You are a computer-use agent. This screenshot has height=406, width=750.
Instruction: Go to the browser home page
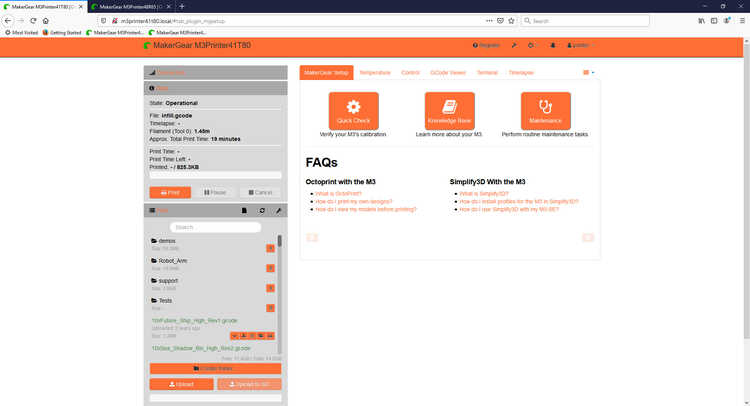pos(46,21)
